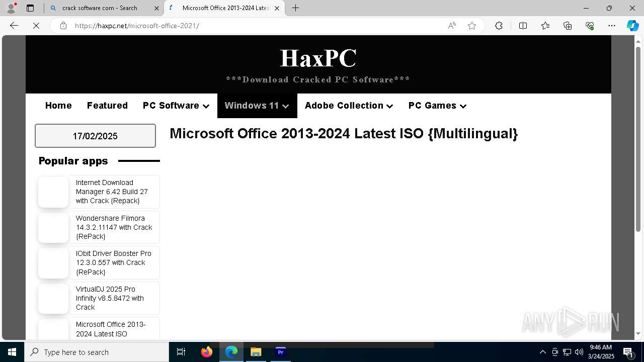
Task: Select the Edge icon on the taskbar
Action: pyautogui.click(x=231, y=352)
